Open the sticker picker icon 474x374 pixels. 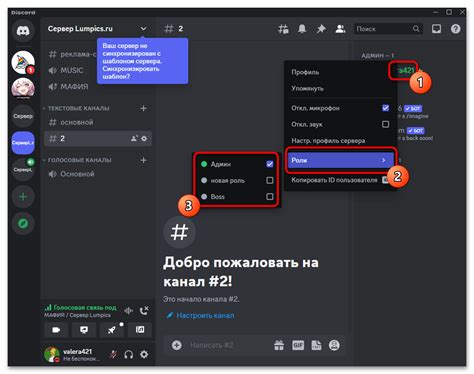pyautogui.click(x=316, y=345)
